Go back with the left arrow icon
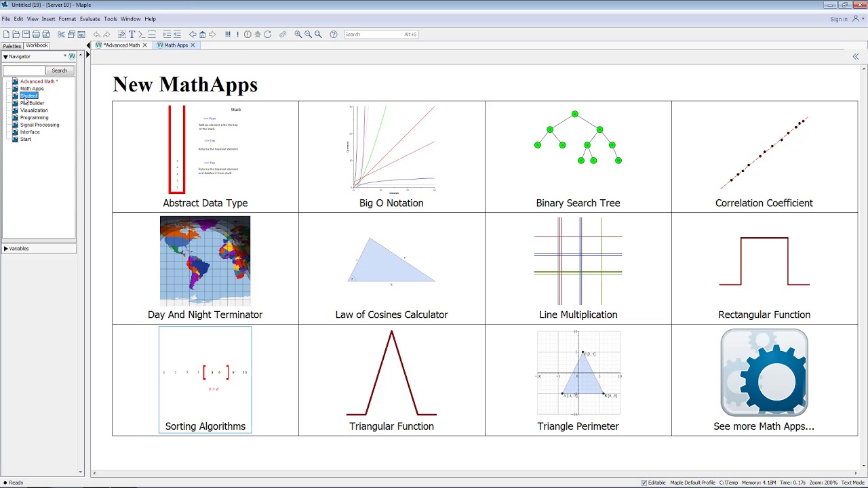Screen dimensions: 868x488 [193, 34]
